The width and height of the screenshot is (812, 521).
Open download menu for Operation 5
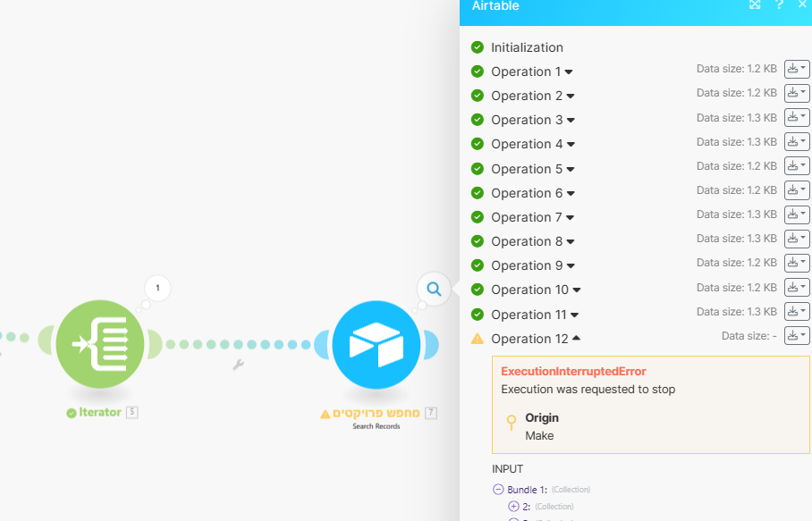797,166
